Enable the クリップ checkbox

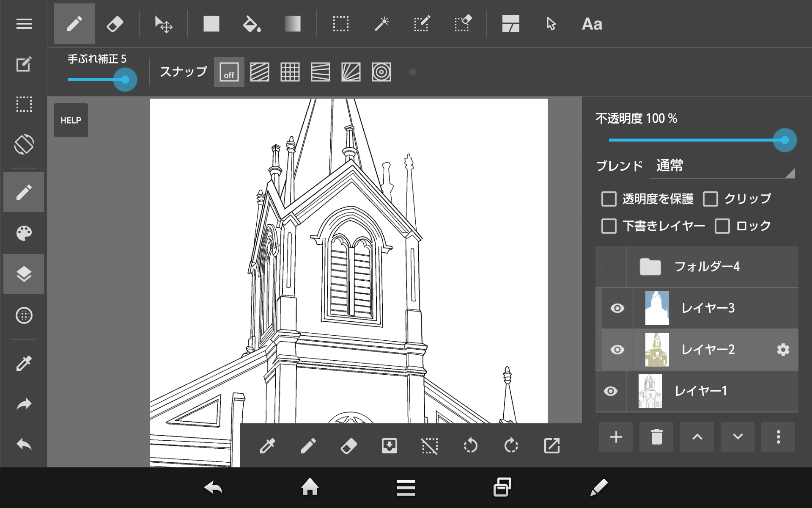click(710, 199)
